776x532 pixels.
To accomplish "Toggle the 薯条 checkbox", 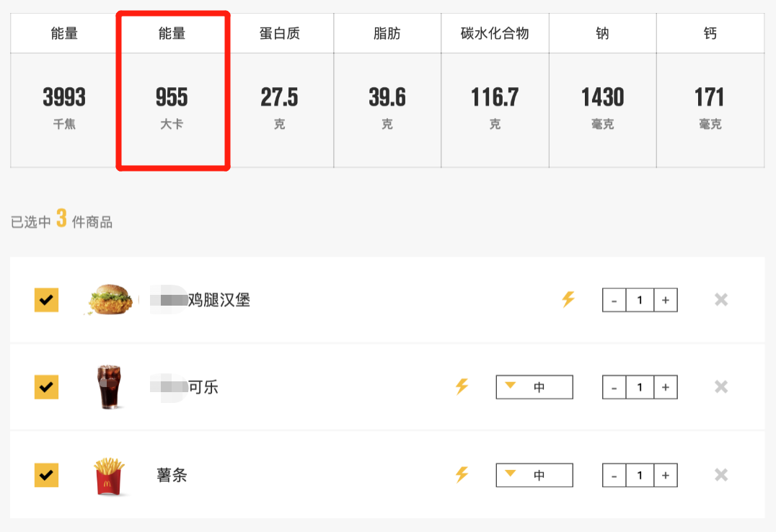I will 47,475.
